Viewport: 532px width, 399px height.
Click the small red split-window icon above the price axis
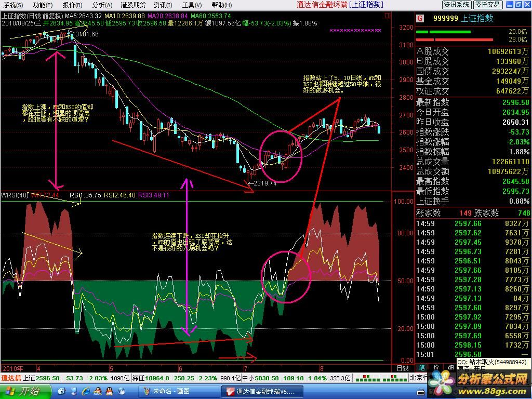388,16
